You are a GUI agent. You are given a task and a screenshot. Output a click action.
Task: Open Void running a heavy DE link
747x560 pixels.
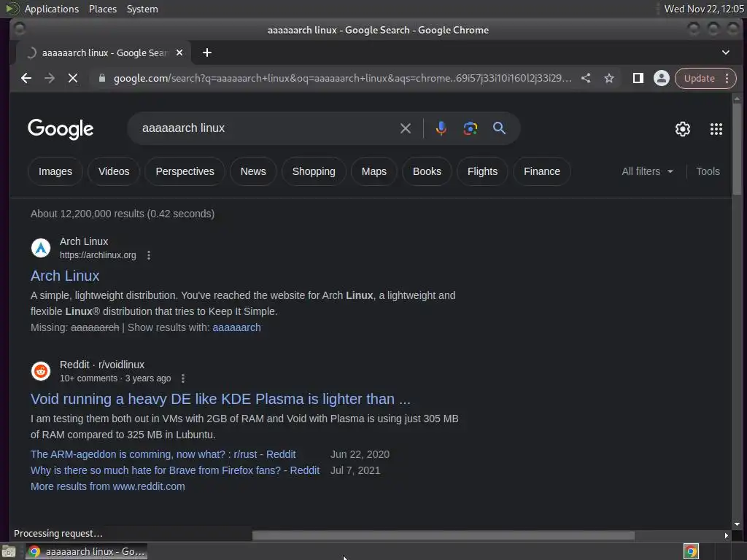220,399
